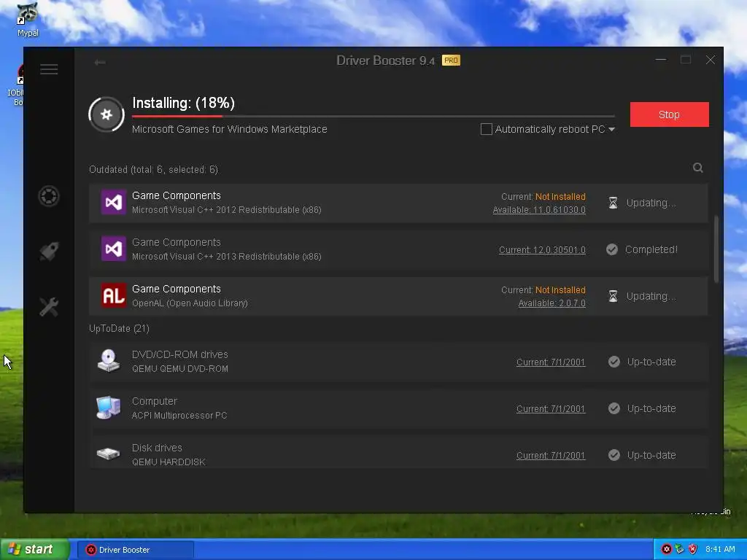The image size is (747, 560).
Task: Click the Visual C++ 2013 Redistributable icon
Action: pos(113,249)
